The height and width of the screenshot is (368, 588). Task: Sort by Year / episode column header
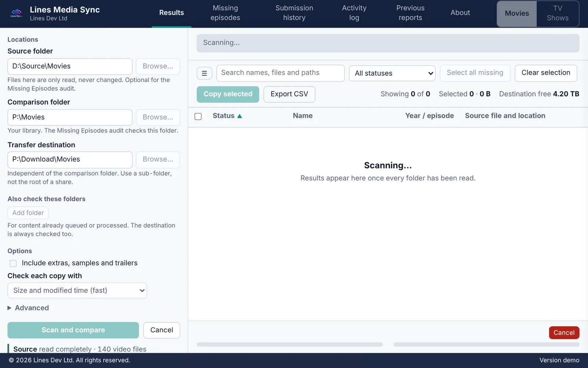tap(429, 116)
